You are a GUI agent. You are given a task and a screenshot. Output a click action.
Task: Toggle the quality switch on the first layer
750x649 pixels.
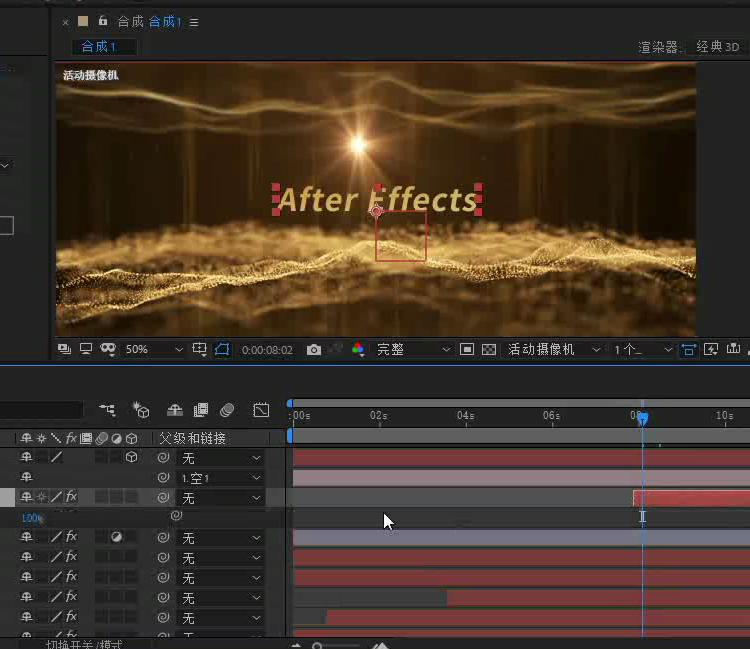pos(56,457)
